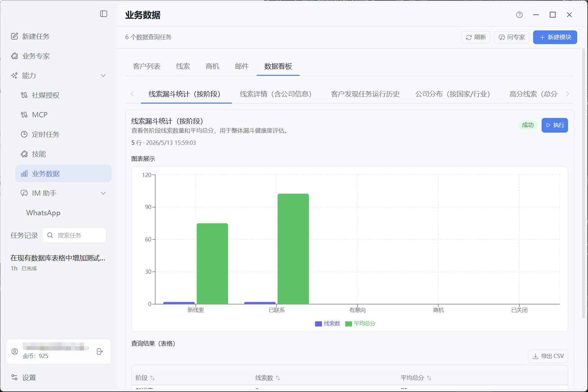Click the 问专家 button
The width and height of the screenshot is (588, 392).
512,37
